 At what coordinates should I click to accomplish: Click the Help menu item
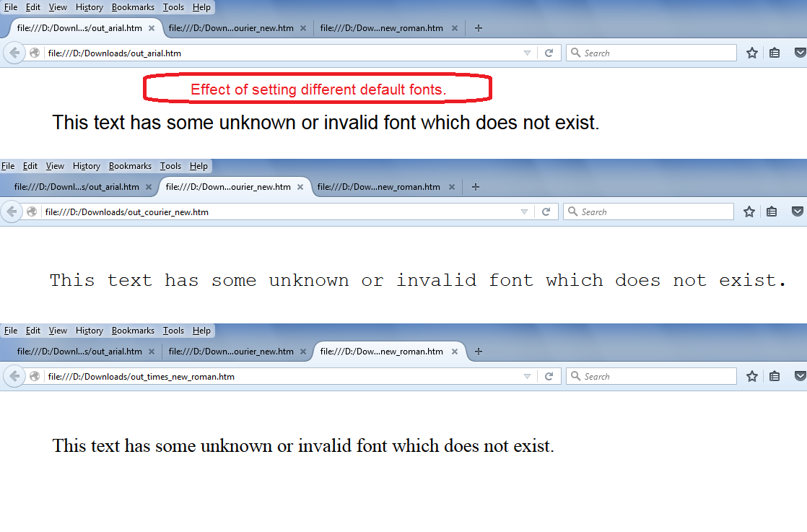pos(201,7)
